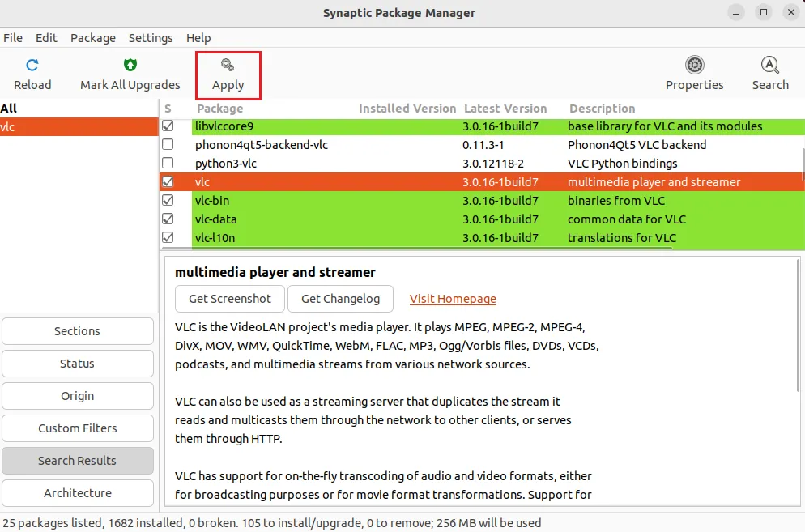Open the Help menu
Image resolution: width=805 pixels, height=532 pixels.
(x=198, y=38)
